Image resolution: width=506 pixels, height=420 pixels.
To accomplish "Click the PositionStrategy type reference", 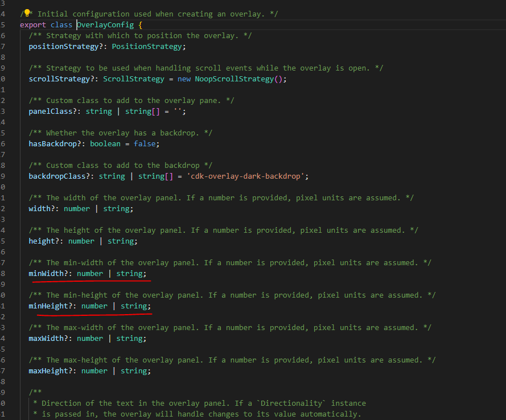I will pyautogui.click(x=147, y=47).
